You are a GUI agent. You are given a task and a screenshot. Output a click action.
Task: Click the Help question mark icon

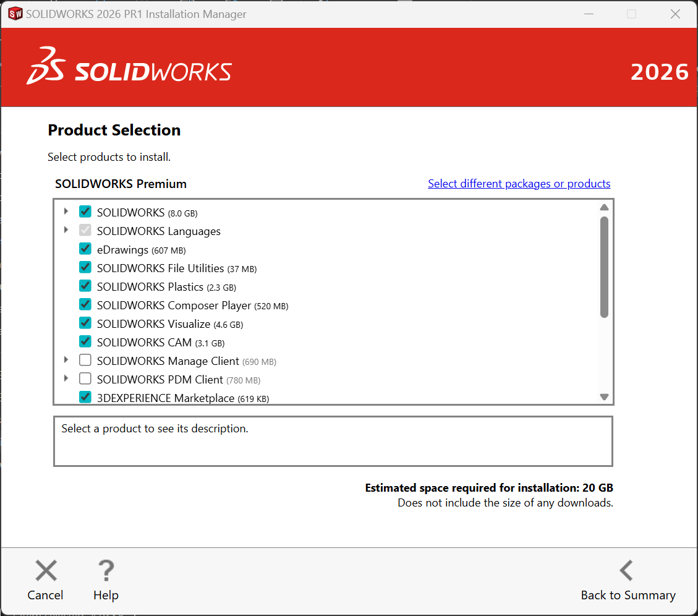(x=105, y=570)
